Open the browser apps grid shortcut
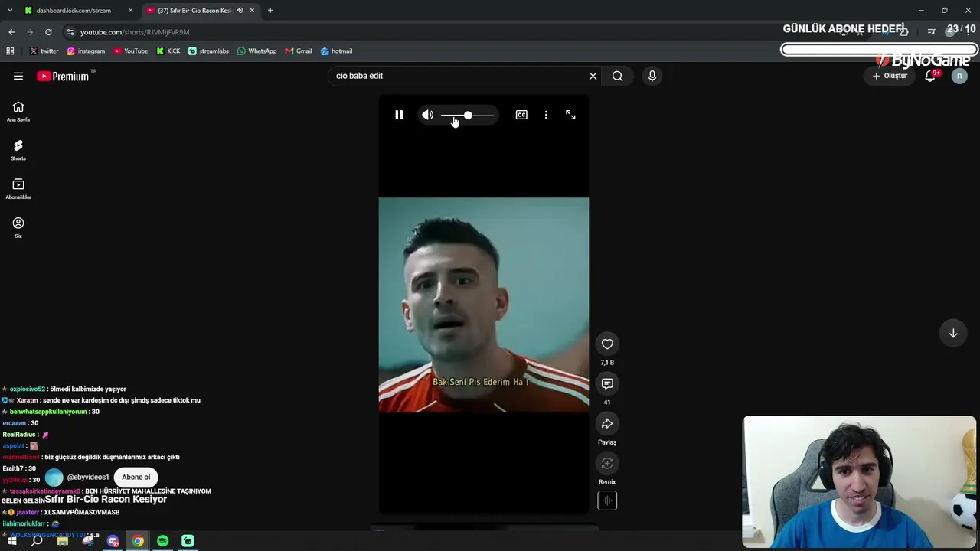The height and width of the screenshot is (551, 980). 10,51
